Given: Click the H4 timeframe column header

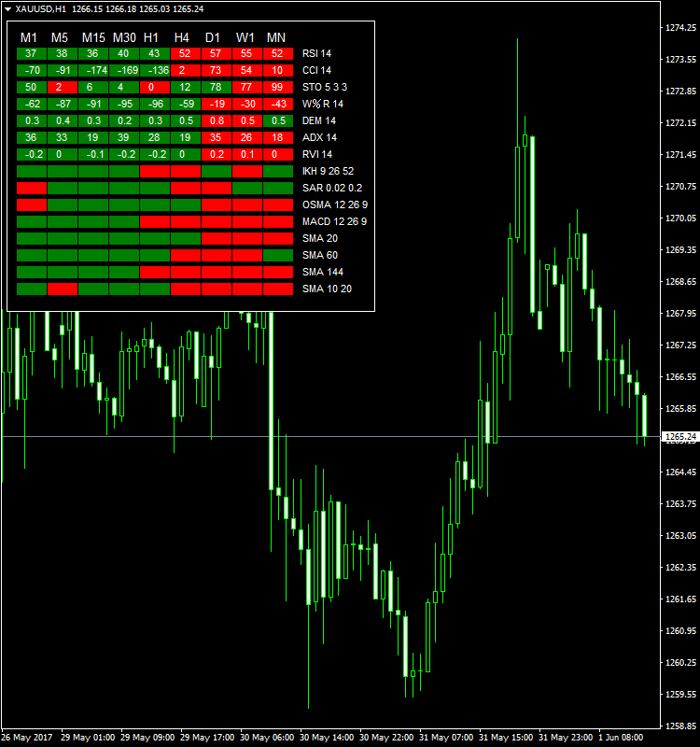Looking at the screenshot, I should [x=182, y=37].
